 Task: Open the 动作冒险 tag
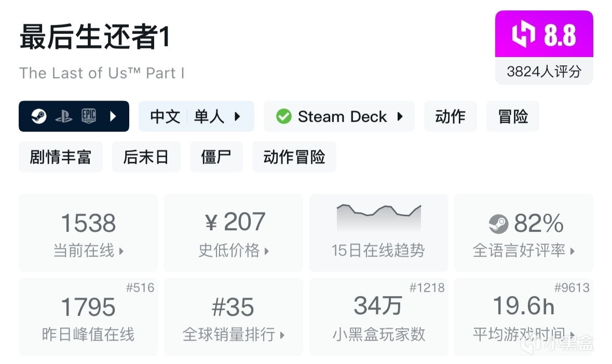[294, 157]
